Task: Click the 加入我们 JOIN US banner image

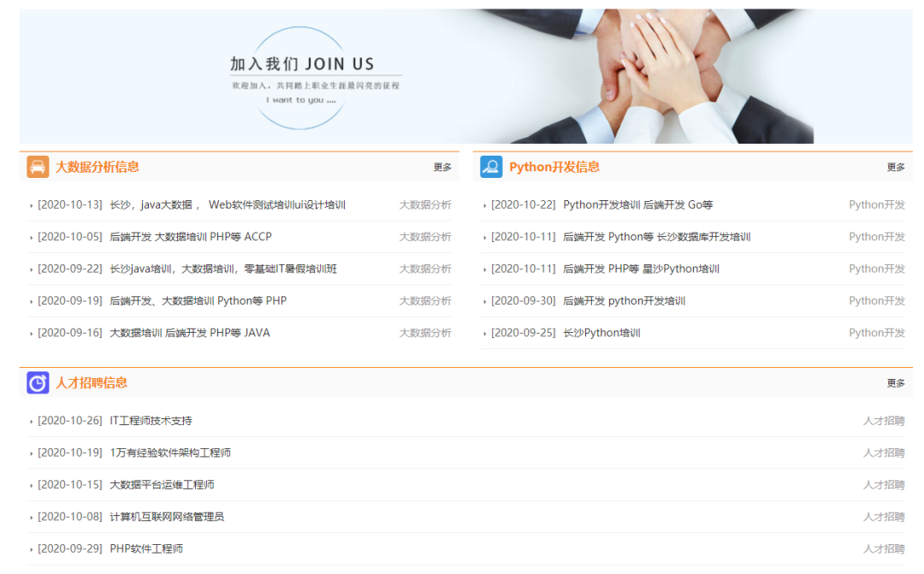Action: 465,76
